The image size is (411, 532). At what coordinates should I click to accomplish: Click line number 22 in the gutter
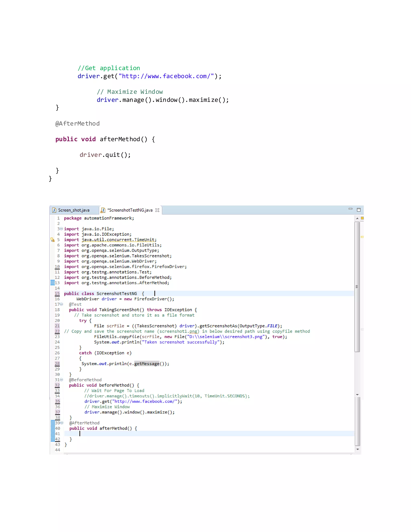pyautogui.click(x=57, y=331)
